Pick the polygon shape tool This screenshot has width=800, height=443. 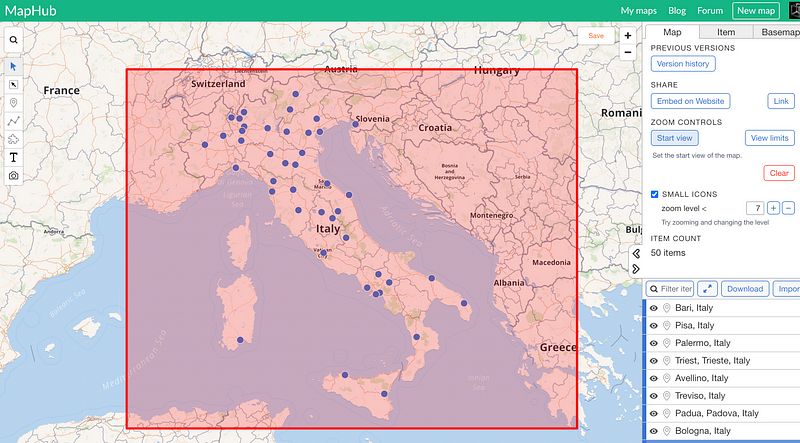coord(14,138)
